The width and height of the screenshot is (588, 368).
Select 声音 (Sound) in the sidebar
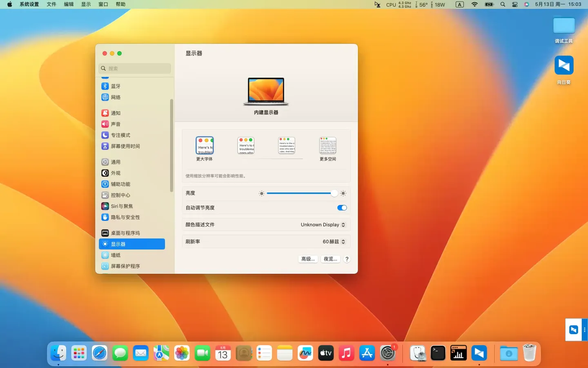[x=116, y=124]
